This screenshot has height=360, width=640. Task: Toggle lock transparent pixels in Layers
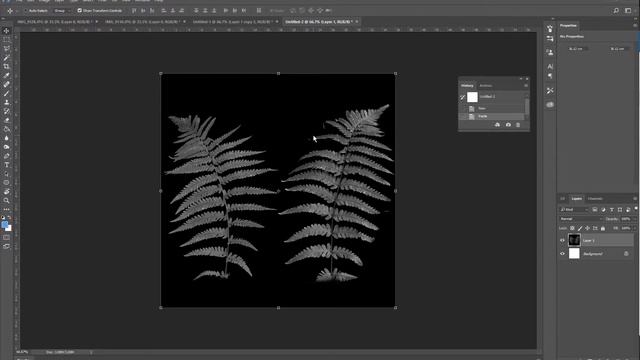572,228
